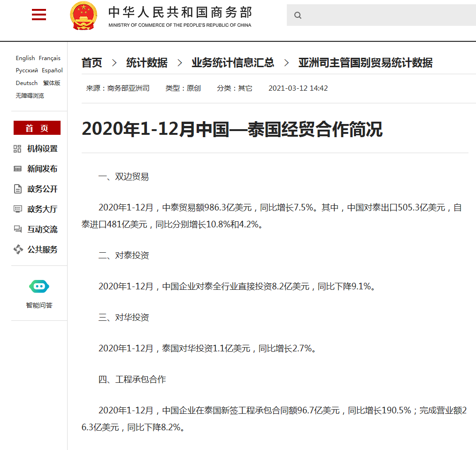
Task: Click the heading 二、对泰投资
Action: point(123,255)
